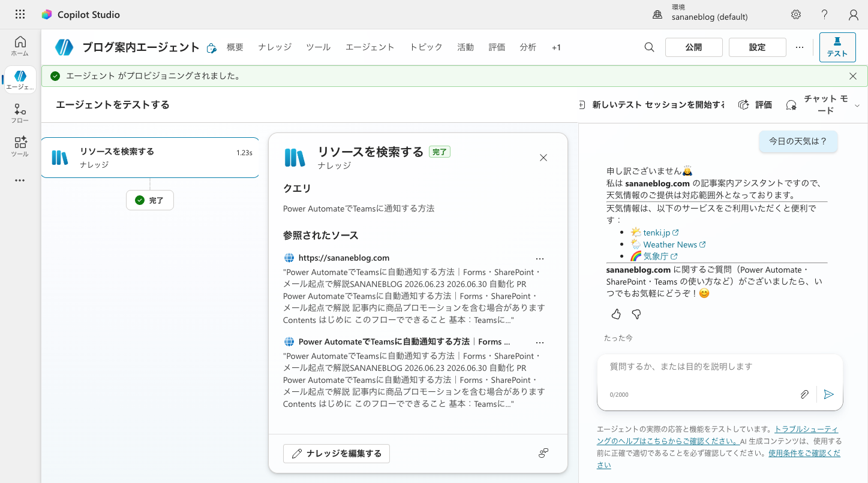Screen dimensions: 868x483
Task: Click the 完了 status node in flow
Action: pyautogui.click(x=150, y=200)
